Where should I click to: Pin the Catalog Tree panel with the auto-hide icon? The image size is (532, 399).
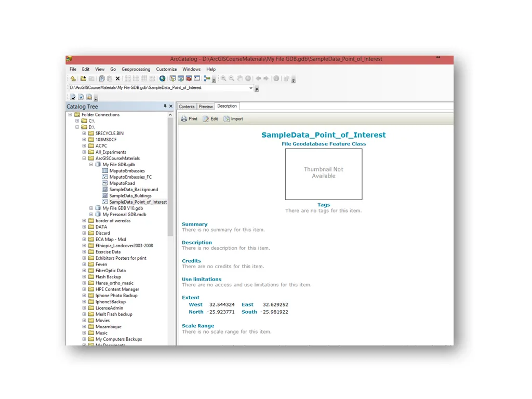[165, 106]
